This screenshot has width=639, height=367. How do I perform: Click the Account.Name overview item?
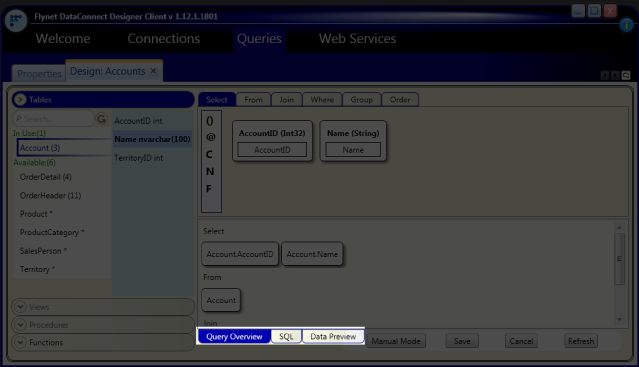(x=312, y=254)
